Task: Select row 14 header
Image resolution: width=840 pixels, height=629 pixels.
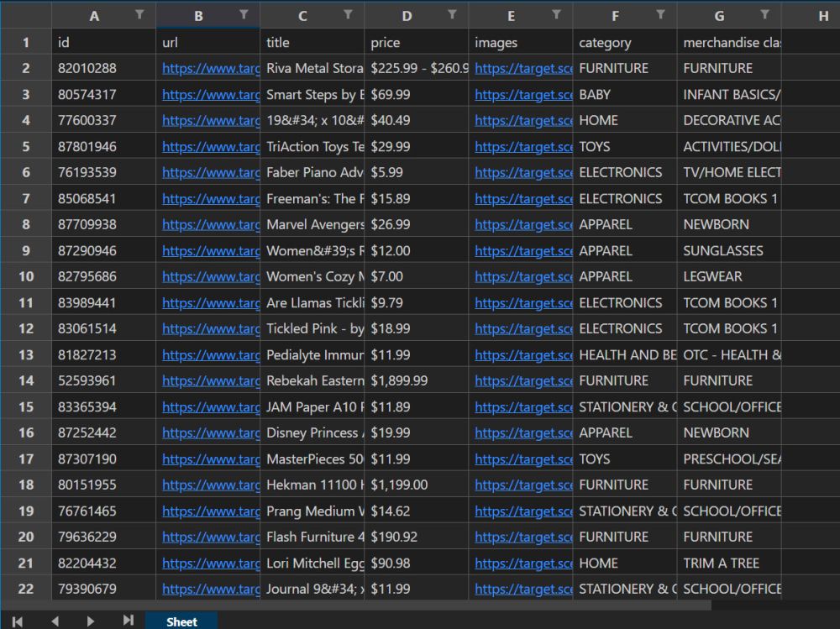Action: click(x=26, y=381)
